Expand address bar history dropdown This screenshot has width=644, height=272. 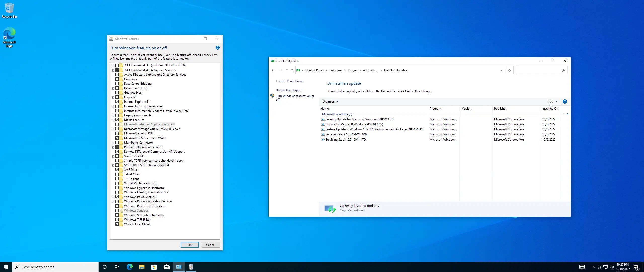click(x=501, y=70)
